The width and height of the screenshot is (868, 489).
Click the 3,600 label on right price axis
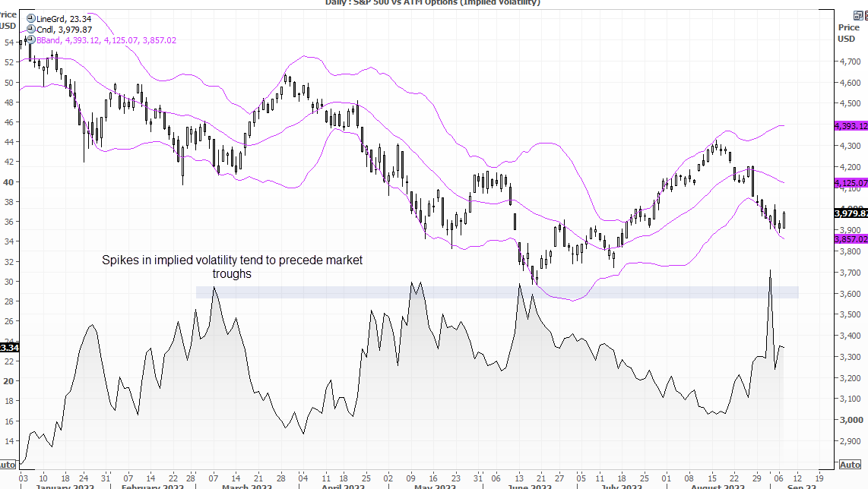point(850,294)
